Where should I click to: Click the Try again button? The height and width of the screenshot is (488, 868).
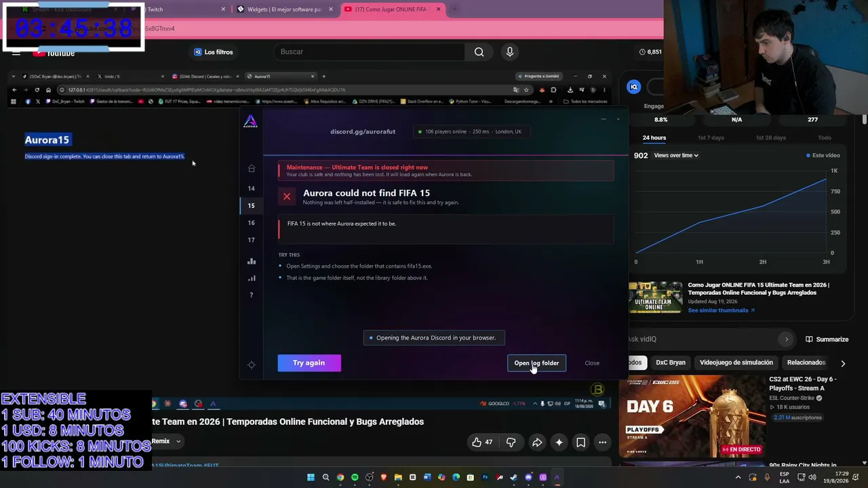[x=309, y=363]
